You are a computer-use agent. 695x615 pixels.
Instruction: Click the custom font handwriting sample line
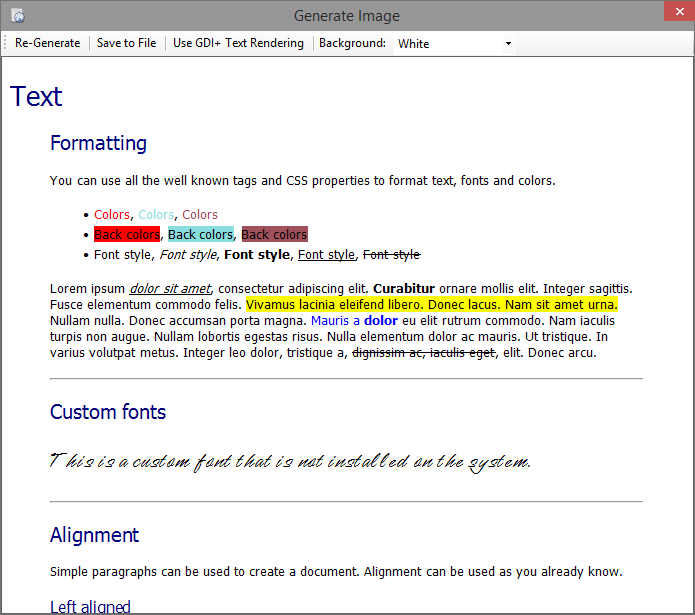coord(290,461)
